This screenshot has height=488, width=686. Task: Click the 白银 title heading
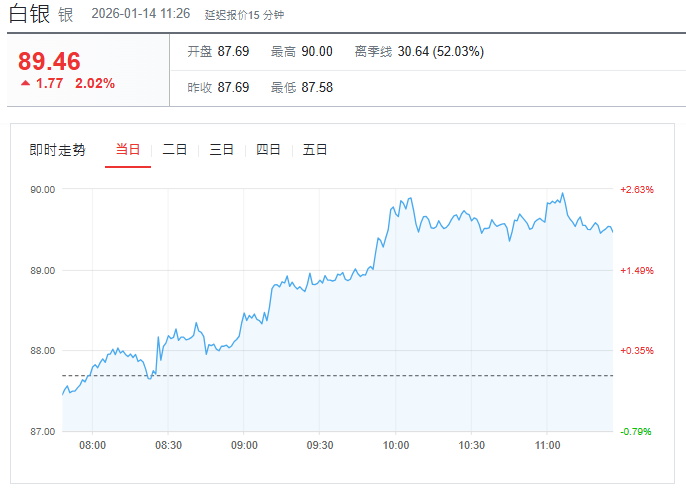[x=30, y=14]
